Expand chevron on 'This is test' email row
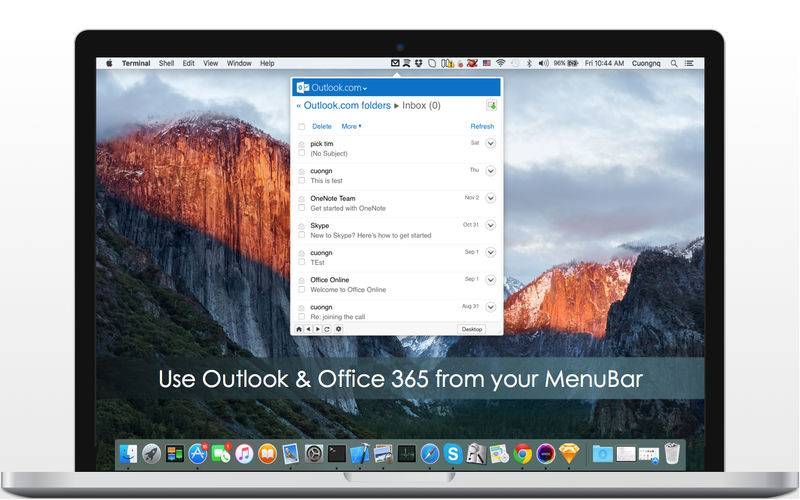The image size is (800, 500). pyautogui.click(x=490, y=170)
